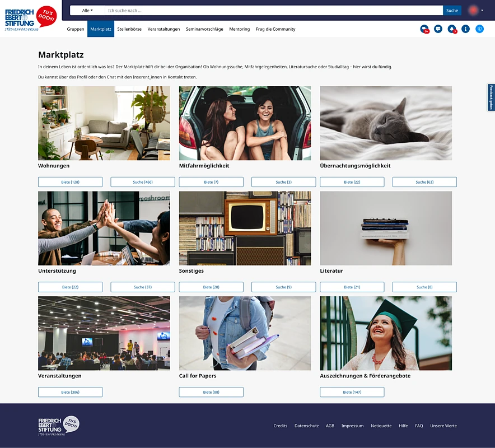495x448 pixels.
Task: Expand the user account menu arrow
Action: (x=483, y=10)
